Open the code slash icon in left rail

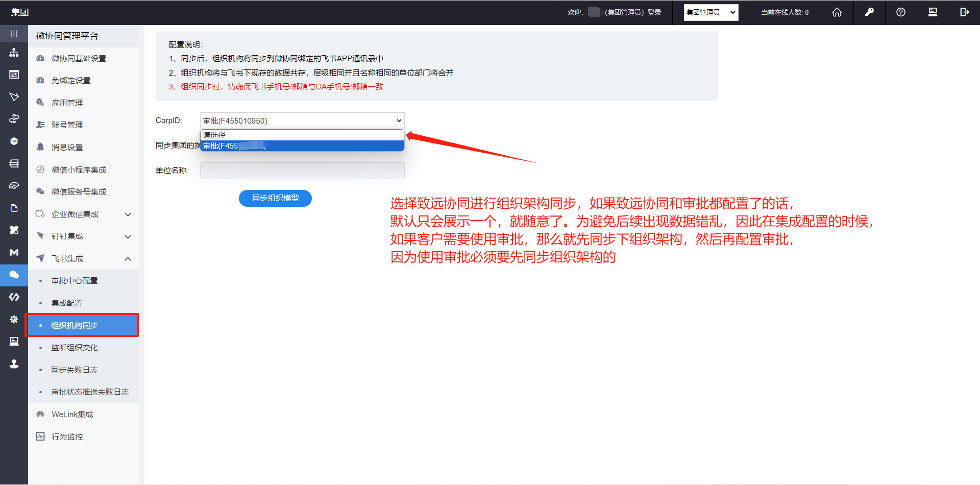tap(14, 297)
